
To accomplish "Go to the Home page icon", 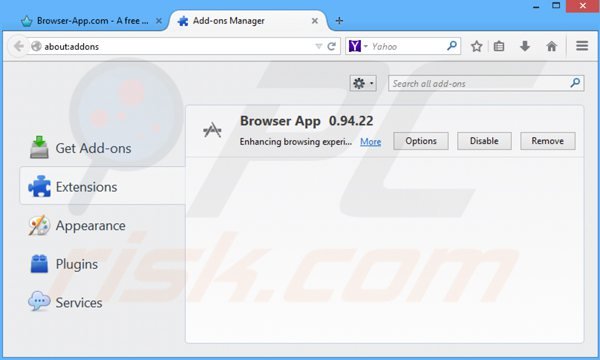I will click(551, 46).
